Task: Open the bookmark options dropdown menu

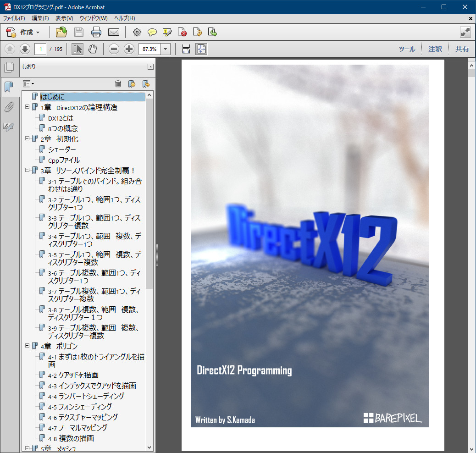Action: click(29, 83)
